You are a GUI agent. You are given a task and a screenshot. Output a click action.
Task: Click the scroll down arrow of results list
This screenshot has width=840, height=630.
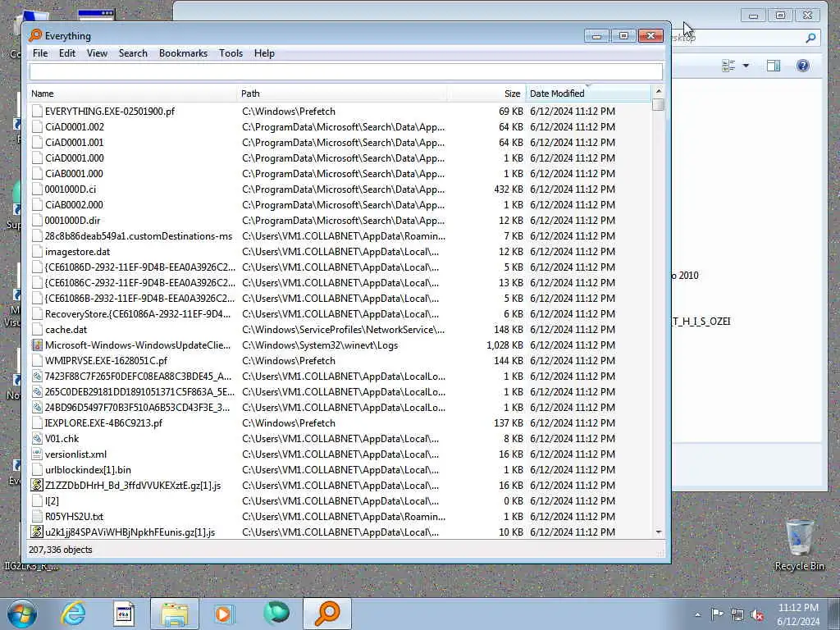pyautogui.click(x=659, y=532)
